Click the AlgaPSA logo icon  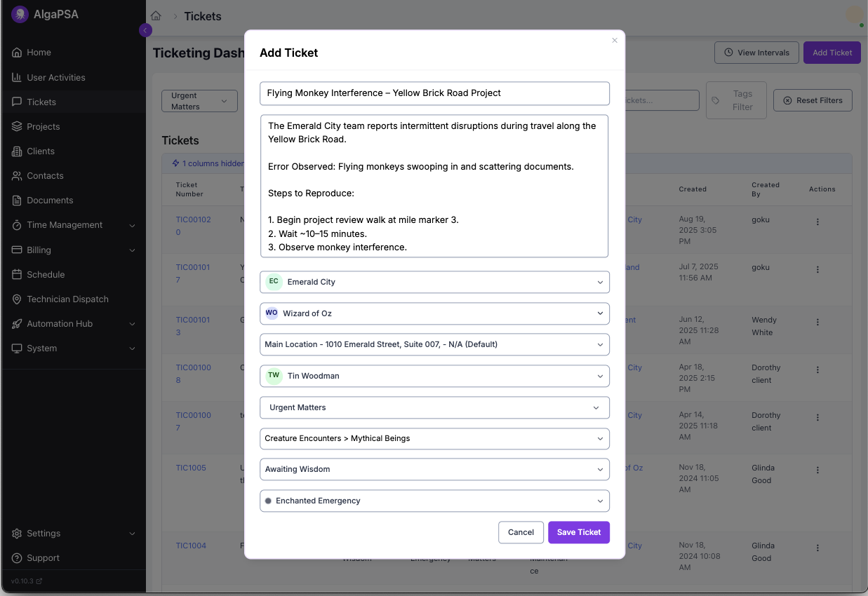20,14
